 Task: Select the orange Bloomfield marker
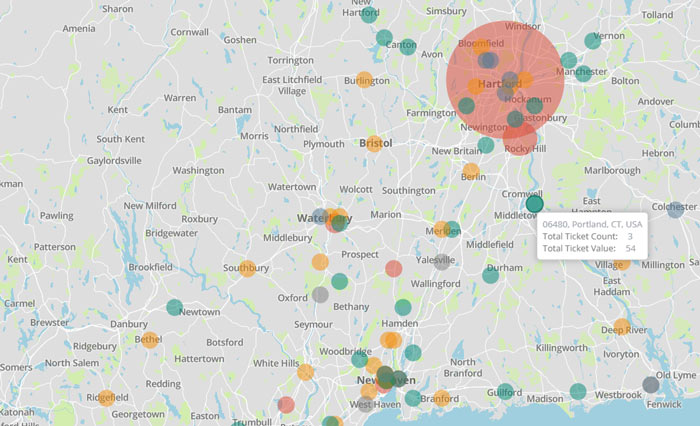481,46
